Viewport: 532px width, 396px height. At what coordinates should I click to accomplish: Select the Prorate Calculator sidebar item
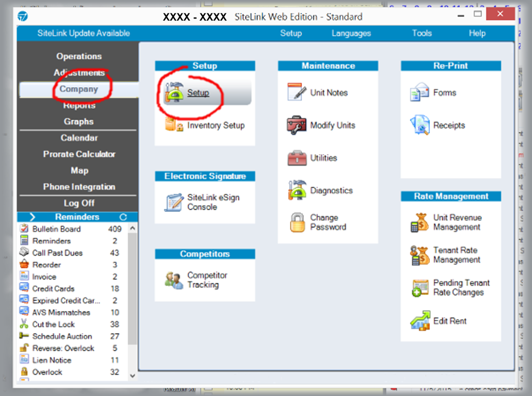tap(79, 154)
